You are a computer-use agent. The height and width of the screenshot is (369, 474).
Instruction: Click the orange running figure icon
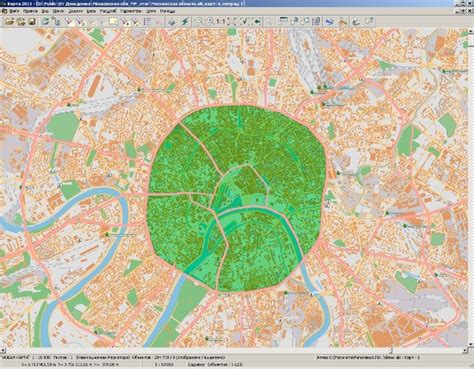tap(343, 22)
